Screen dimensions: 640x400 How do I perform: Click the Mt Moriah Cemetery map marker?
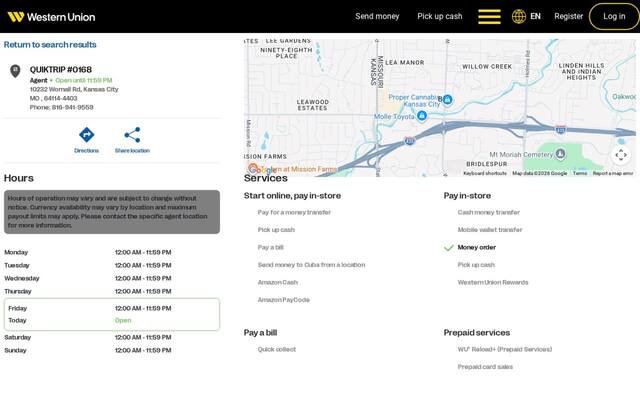(x=560, y=153)
